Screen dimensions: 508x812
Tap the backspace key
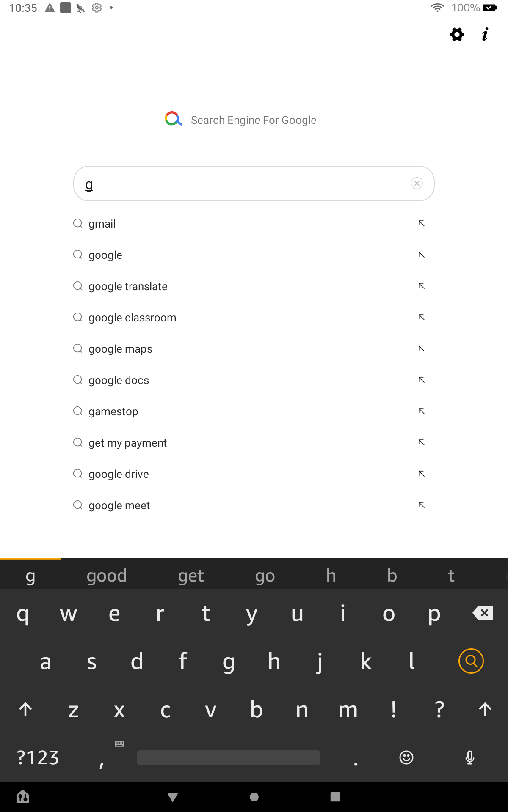coord(483,613)
